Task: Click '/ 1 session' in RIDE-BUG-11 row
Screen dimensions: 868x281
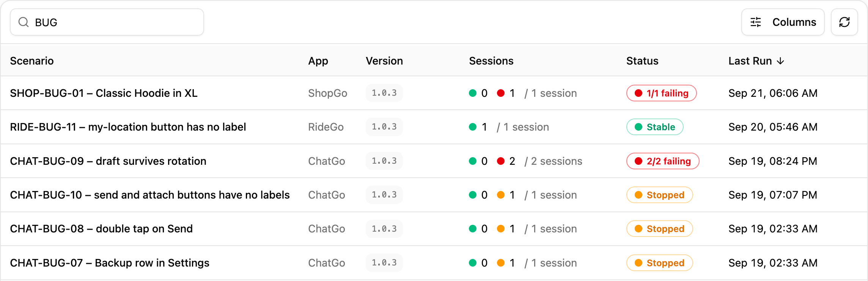Action: pyautogui.click(x=523, y=127)
